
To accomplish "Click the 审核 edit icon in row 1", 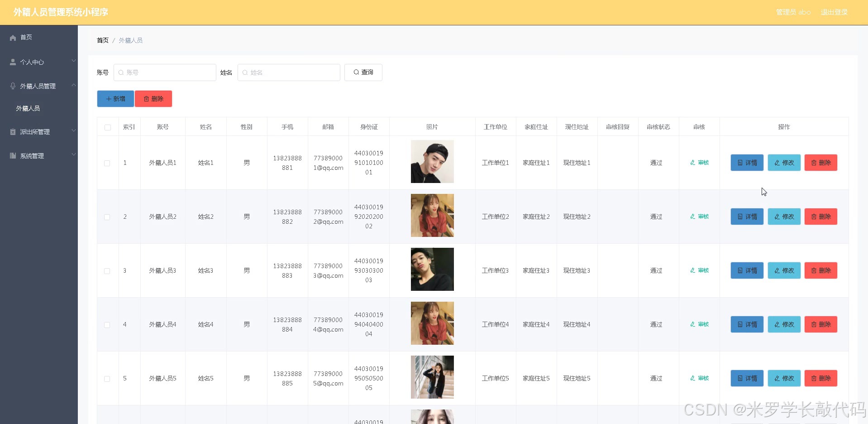I will pos(692,163).
